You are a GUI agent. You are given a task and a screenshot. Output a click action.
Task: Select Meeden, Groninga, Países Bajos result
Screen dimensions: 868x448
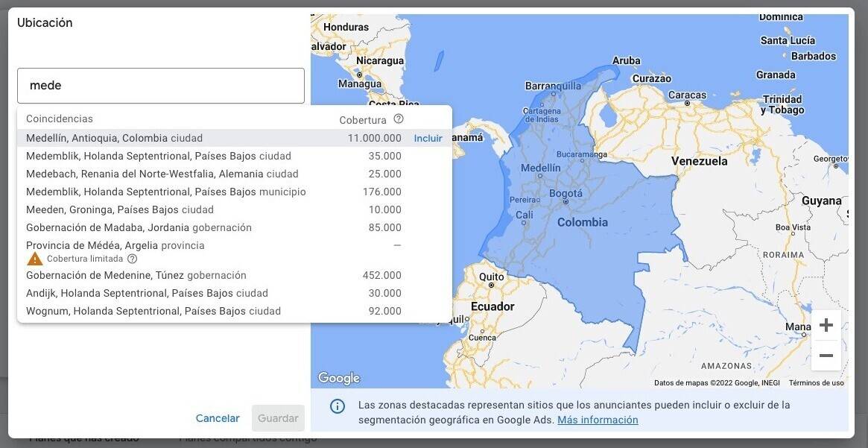(x=235, y=210)
